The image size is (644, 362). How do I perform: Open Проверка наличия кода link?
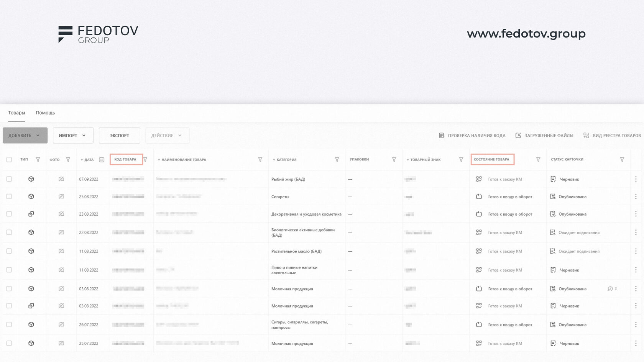(476, 136)
